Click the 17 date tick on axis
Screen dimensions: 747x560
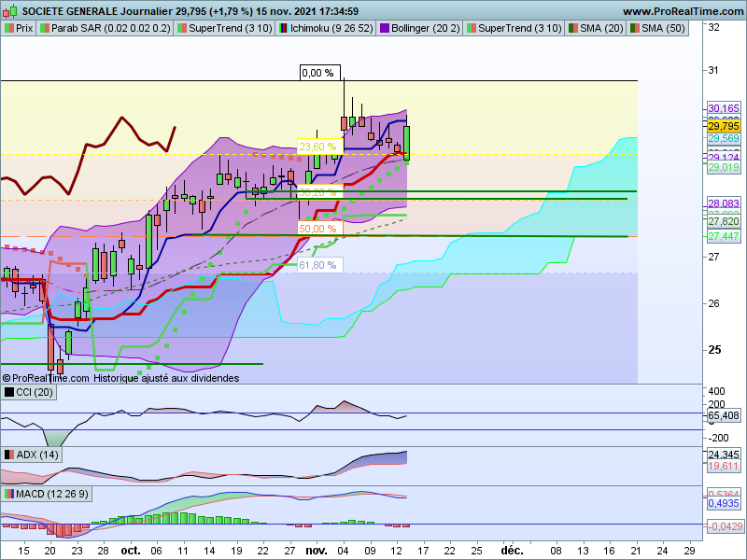point(423,551)
